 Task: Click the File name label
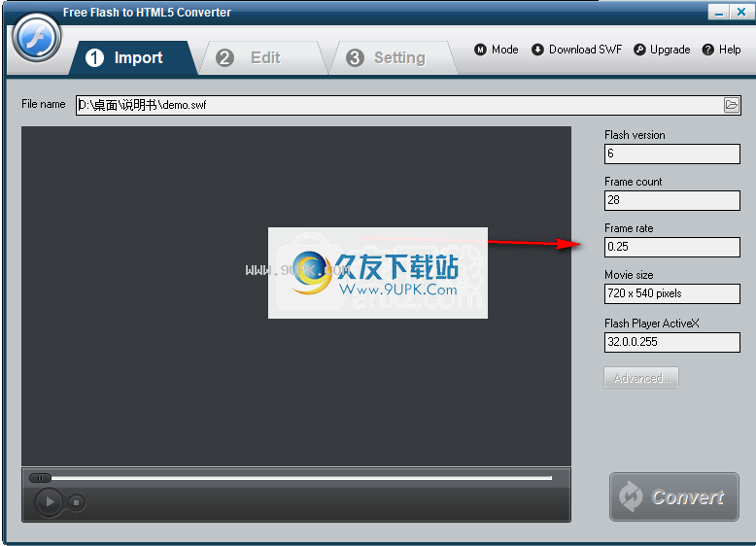[44, 104]
